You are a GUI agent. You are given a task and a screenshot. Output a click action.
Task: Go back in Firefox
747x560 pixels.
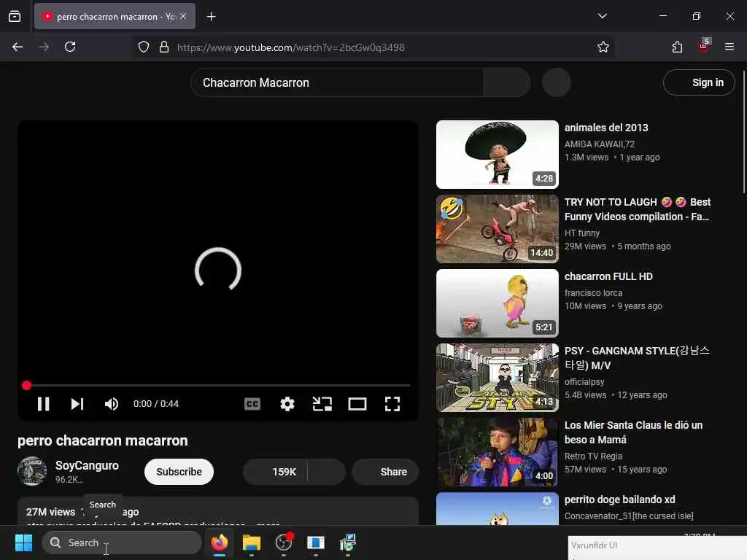[x=18, y=47]
